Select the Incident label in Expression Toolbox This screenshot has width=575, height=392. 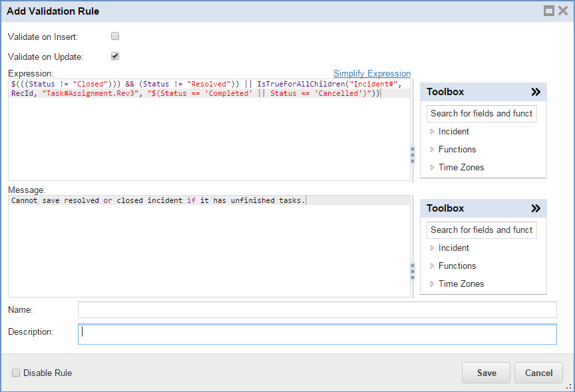(454, 131)
